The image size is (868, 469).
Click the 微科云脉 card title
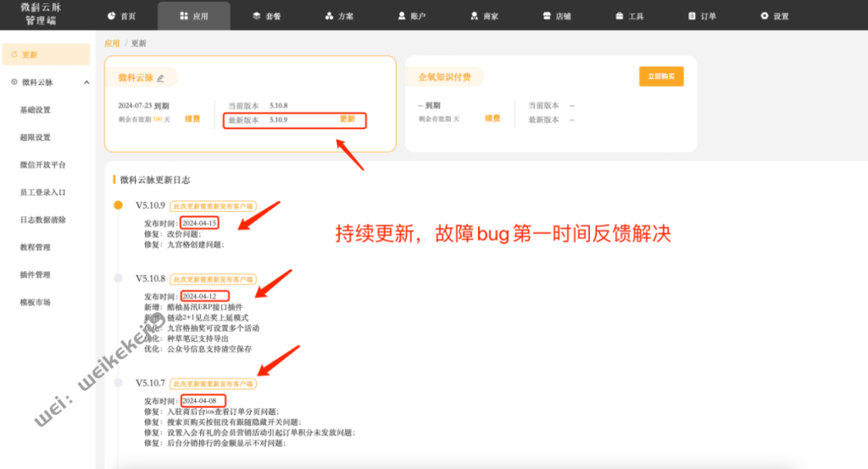pyautogui.click(x=136, y=77)
